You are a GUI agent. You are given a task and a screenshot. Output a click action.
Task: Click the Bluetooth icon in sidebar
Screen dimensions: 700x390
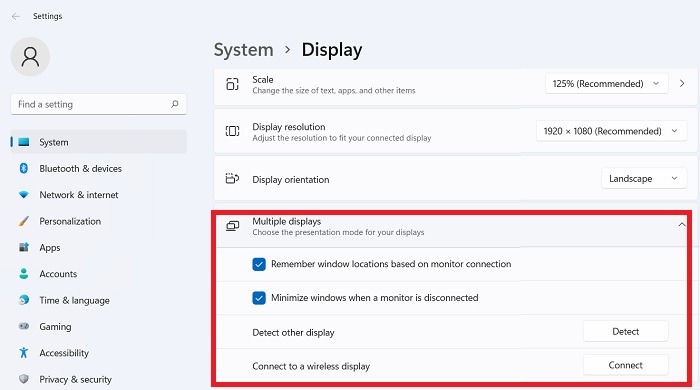point(24,168)
